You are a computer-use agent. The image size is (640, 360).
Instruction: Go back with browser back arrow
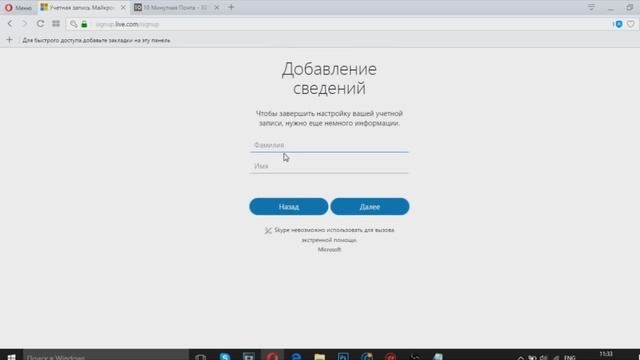(10, 24)
